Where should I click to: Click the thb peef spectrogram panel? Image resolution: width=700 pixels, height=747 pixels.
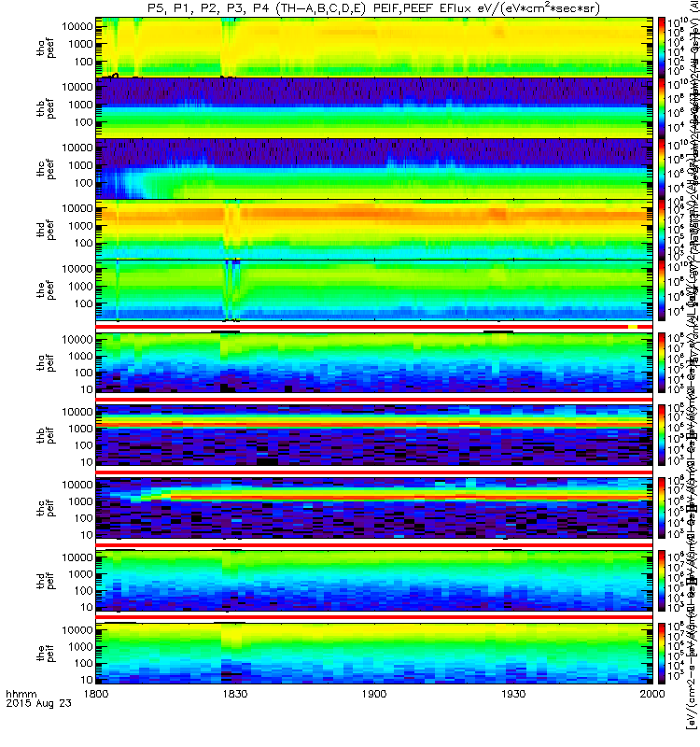374,108
